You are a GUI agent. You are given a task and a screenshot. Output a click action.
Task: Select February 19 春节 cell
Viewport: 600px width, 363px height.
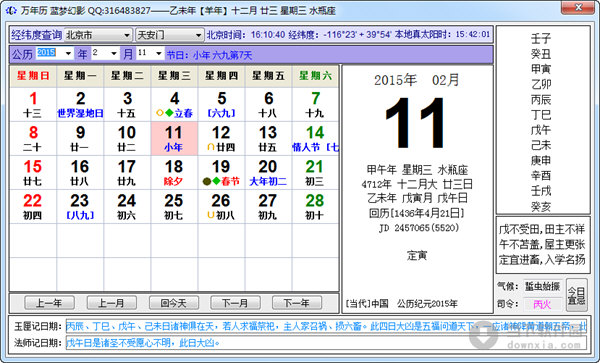pos(222,173)
